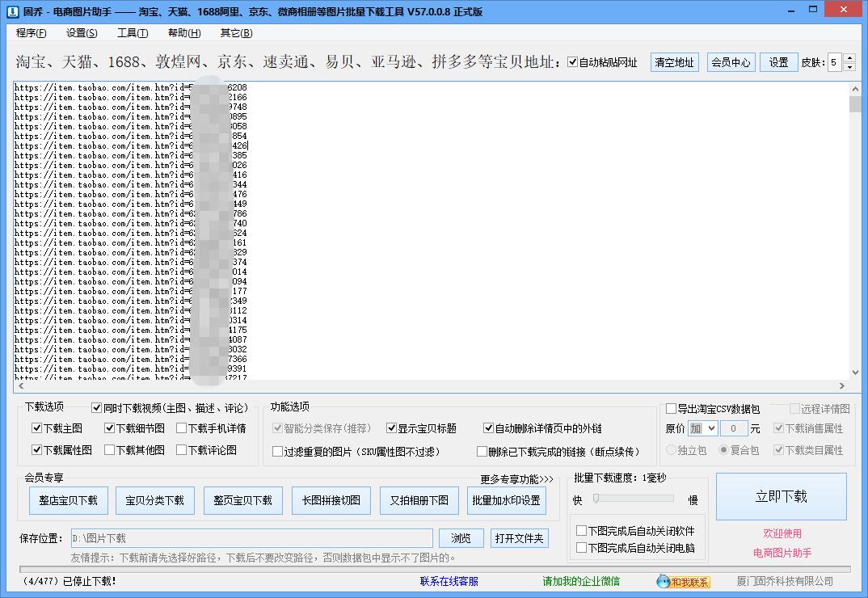This screenshot has height=598, width=868.
Task: Enable 下图完成后自动关闭软件 checkbox
Action: [581, 530]
